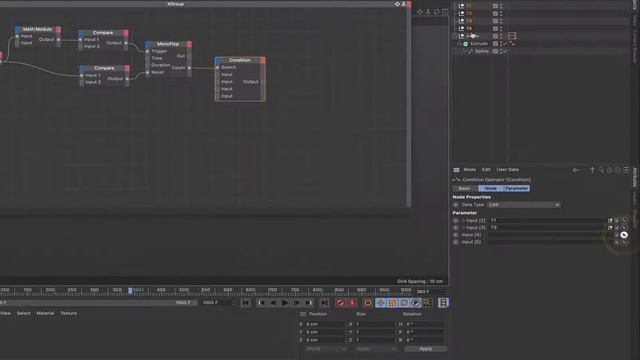Collapse the Extrude object hierarchy

pos(459,44)
